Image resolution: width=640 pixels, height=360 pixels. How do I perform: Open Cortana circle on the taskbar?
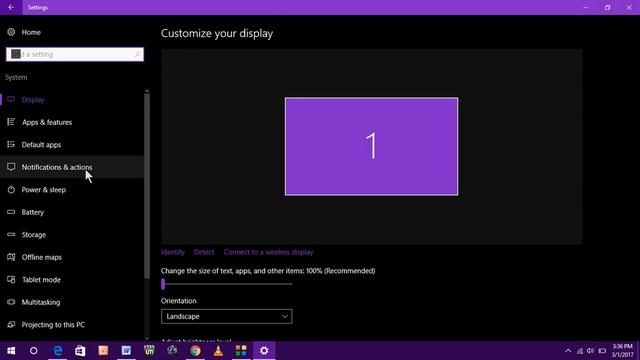(x=33, y=351)
